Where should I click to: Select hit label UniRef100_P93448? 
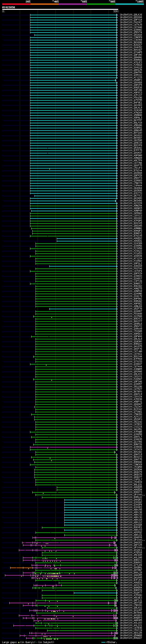131,313
